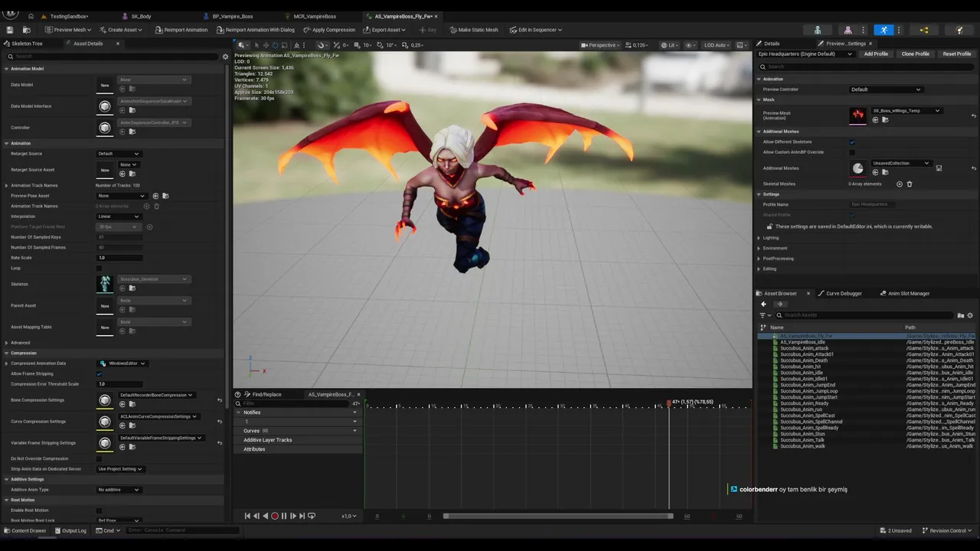This screenshot has height=551, width=980.
Task: Click the Clone Profile button
Action: (915, 54)
